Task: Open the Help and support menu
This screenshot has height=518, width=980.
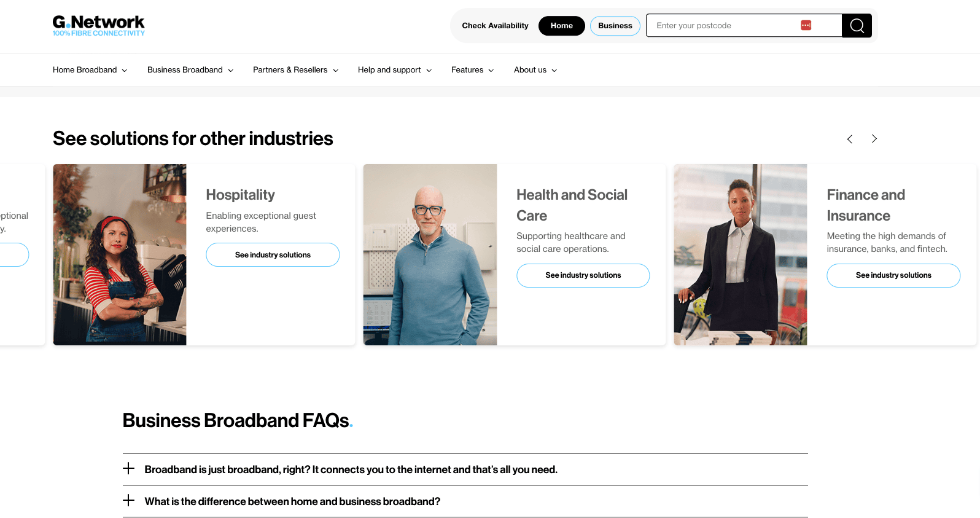Action: tap(394, 70)
